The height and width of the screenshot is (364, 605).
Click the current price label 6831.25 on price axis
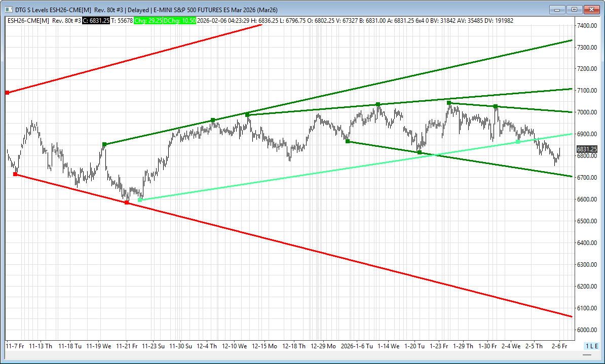587,149
